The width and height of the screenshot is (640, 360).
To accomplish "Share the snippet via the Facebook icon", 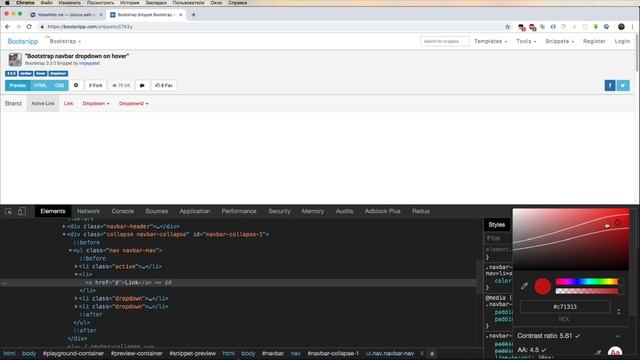I will pos(610,85).
